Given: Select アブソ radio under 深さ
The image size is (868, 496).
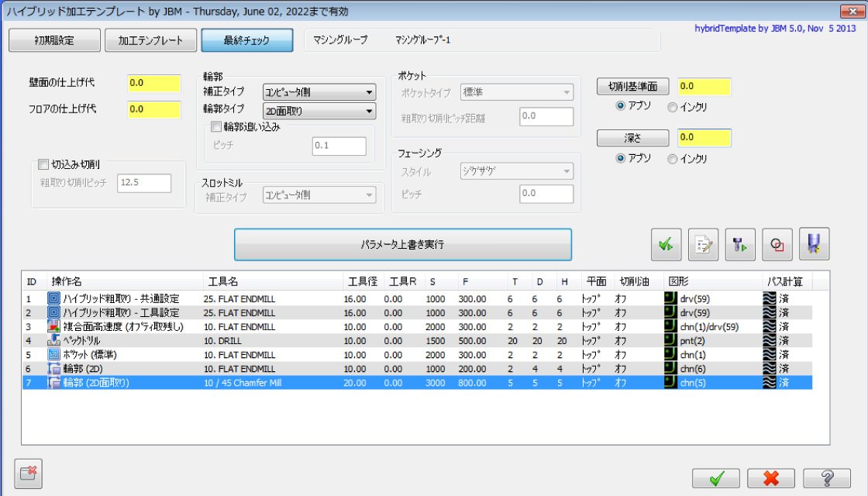Looking at the screenshot, I should (x=621, y=158).
